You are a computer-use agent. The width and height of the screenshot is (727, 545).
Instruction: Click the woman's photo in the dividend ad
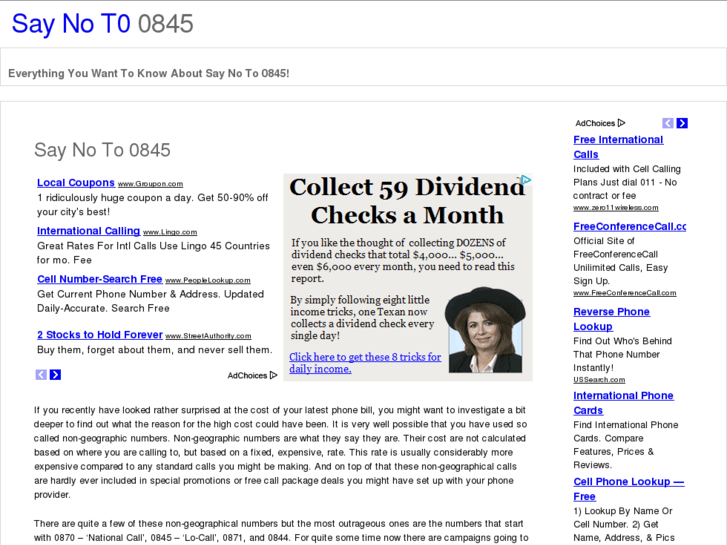(485, 330)
